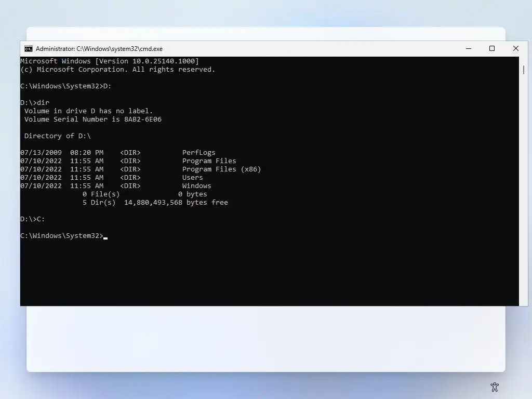
Task: Click the date '07/13/2009' in the listing
Action: (41, 153)
